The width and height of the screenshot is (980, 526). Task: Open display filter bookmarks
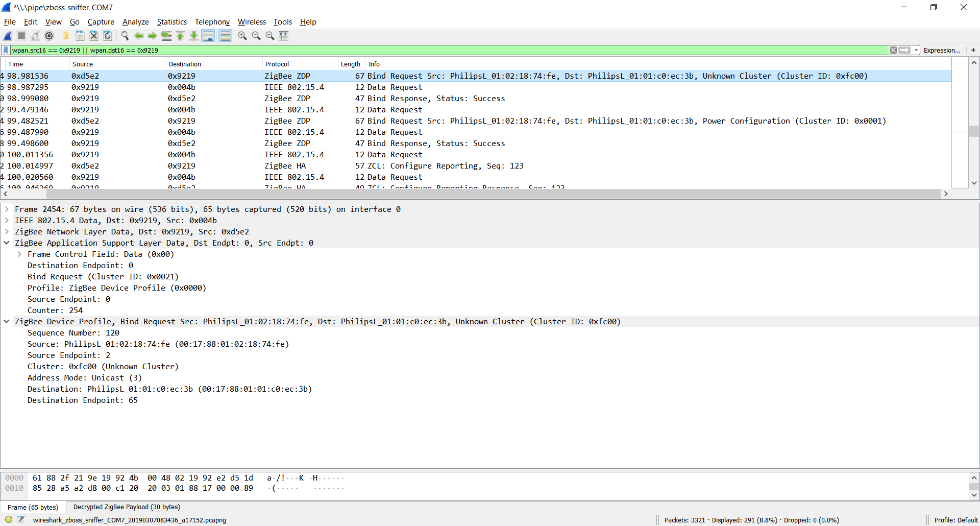[6, 50]
